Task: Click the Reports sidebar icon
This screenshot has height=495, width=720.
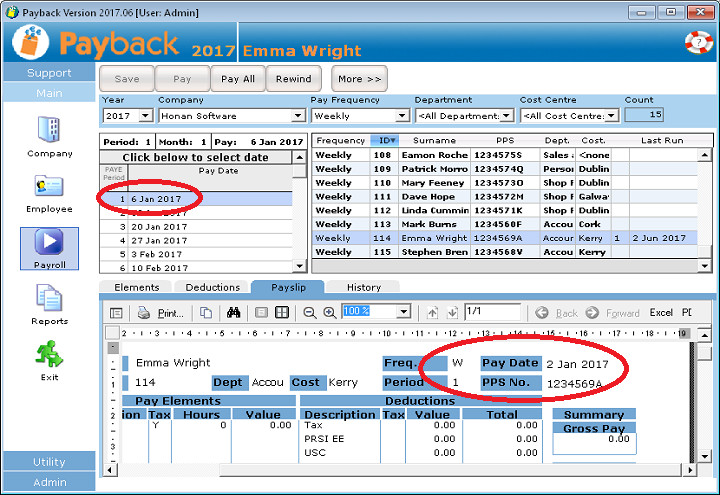Action: coord(49,299)
